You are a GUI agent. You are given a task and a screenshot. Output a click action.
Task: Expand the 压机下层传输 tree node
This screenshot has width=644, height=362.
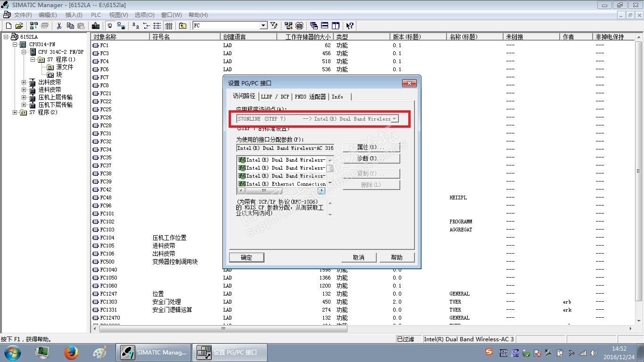point(24,105)
